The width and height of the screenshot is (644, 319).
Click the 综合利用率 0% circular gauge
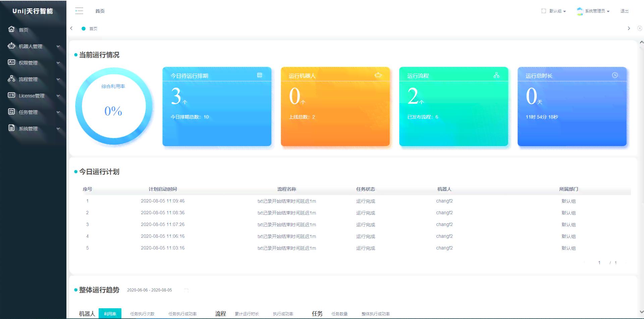114,106
